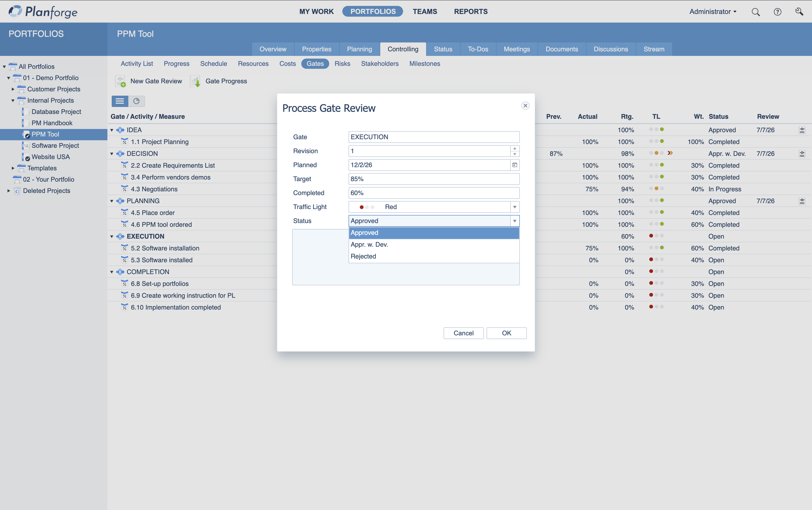
Task: Choose Approved in the dropdown list
Action: pos(434,233)
